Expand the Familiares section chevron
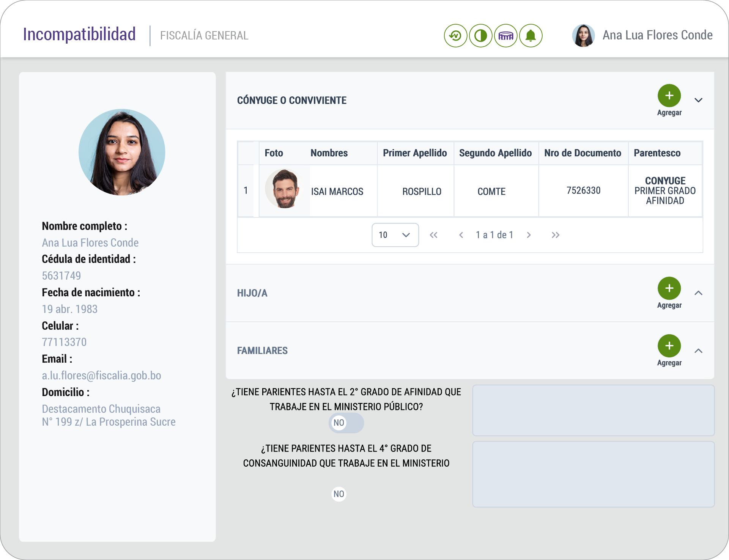 (698, 351)
